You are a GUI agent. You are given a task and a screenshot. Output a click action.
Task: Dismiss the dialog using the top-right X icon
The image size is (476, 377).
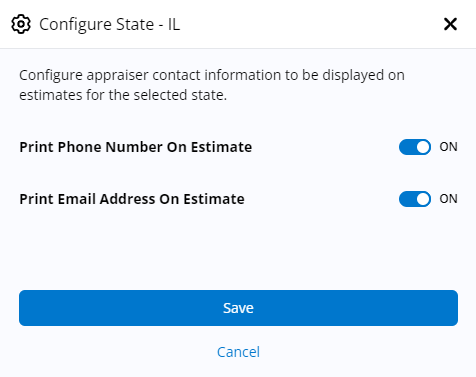(x=450, y=24)
